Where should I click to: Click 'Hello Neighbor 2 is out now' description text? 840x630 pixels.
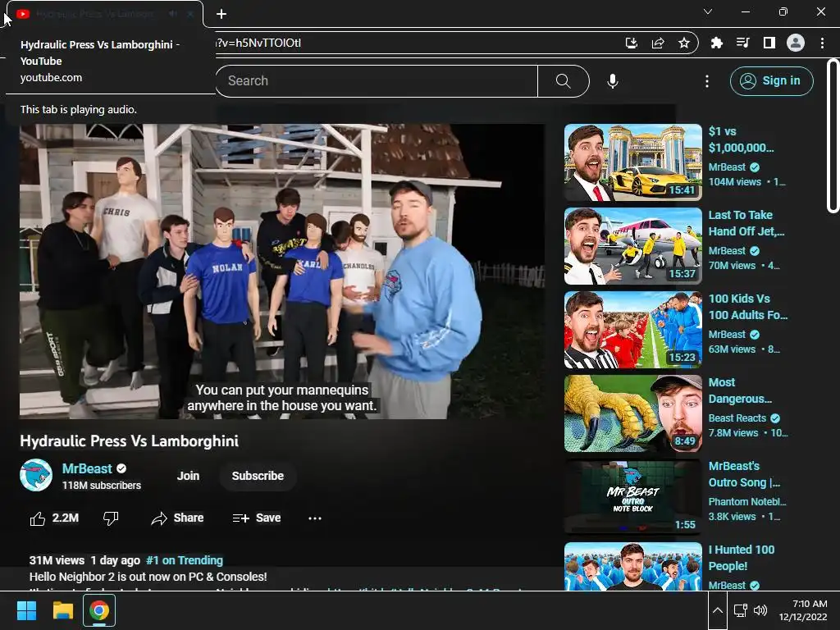coord(148,577)
